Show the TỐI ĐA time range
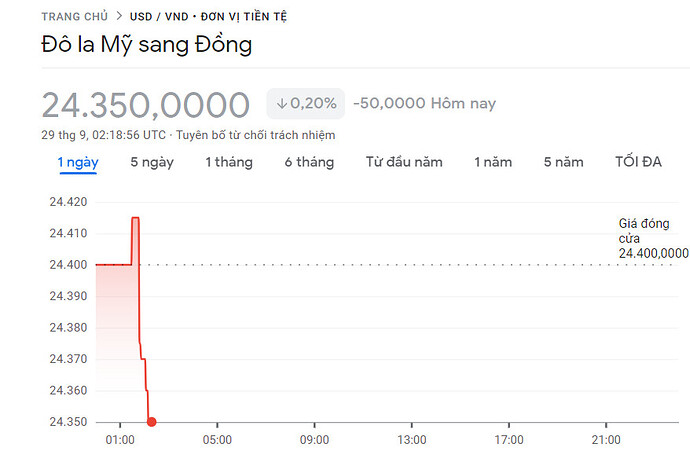This screenshot has height=462, width=690. point(638,162)
